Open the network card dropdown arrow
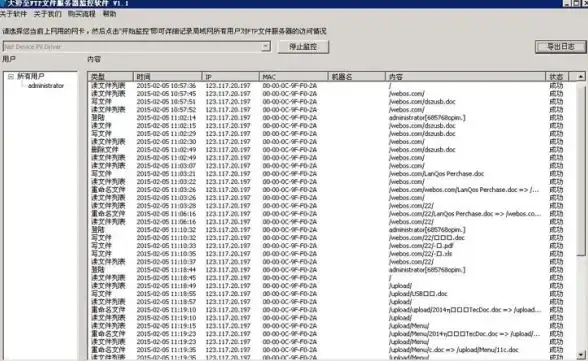 coord(266,46)
